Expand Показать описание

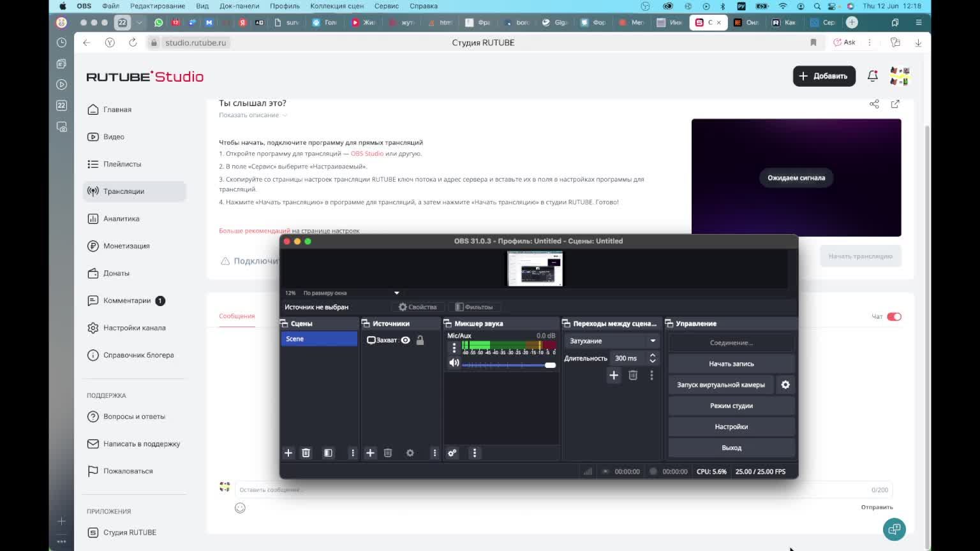[x=253, y=115]
